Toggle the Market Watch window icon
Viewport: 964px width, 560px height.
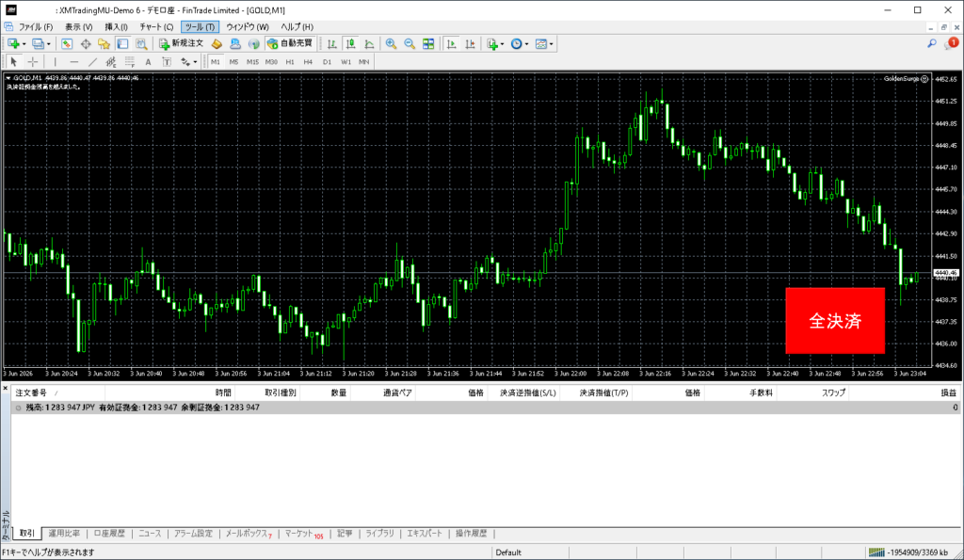[67, 43]
